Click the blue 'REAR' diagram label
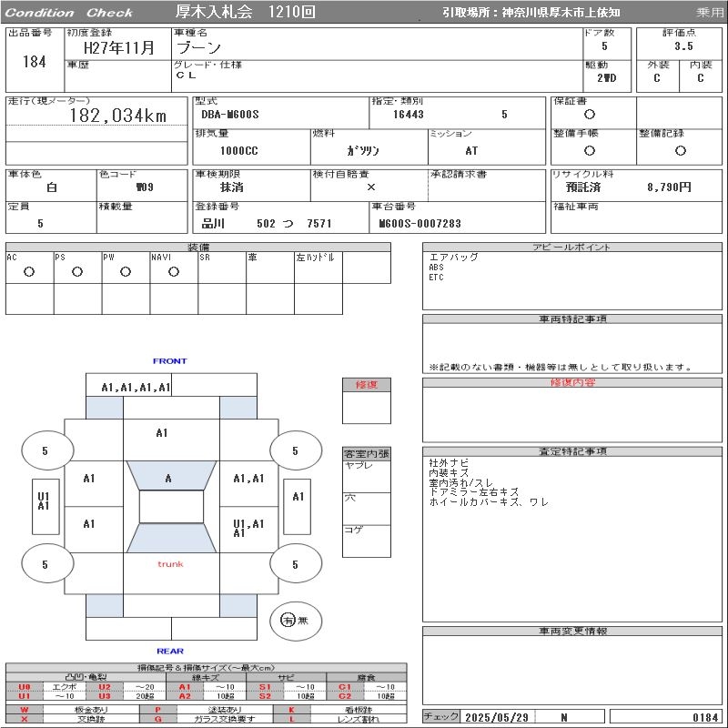Screen dimensions: 728x728 pyautogui.click(x=170, y=651)
